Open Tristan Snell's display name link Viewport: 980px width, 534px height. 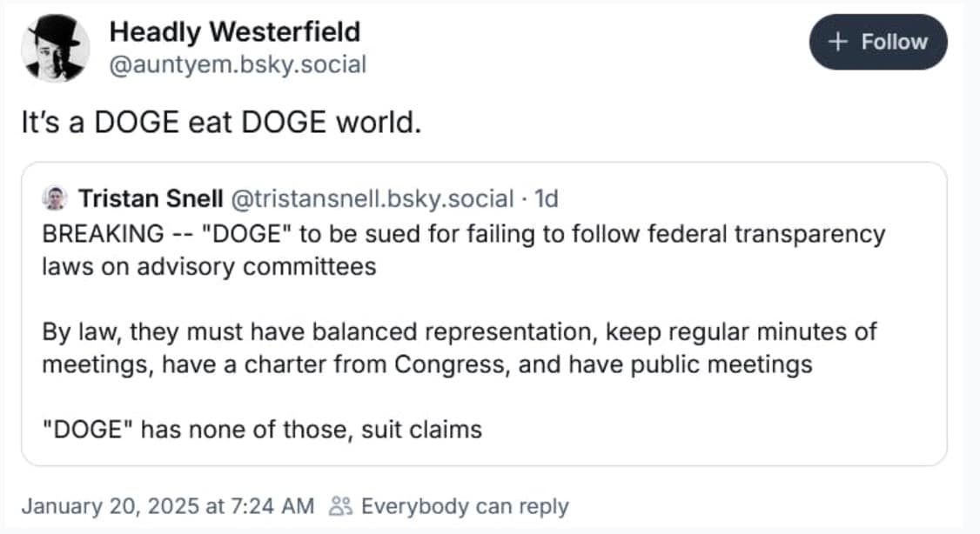point(151,199)
